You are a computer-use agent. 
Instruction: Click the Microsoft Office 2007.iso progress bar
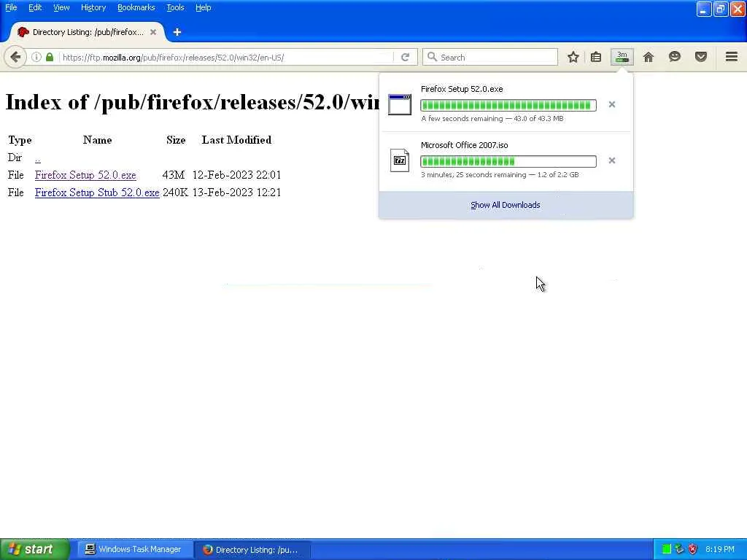508,161
